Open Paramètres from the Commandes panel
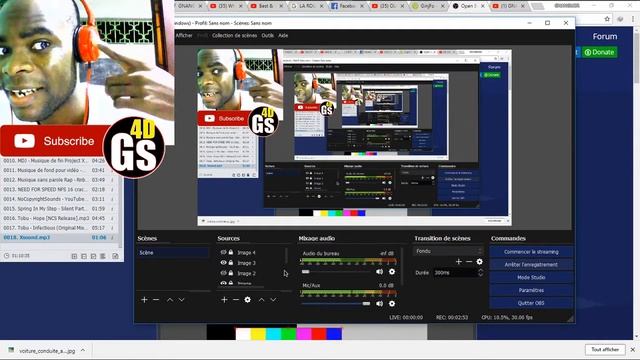 click(x=531, y=290)
